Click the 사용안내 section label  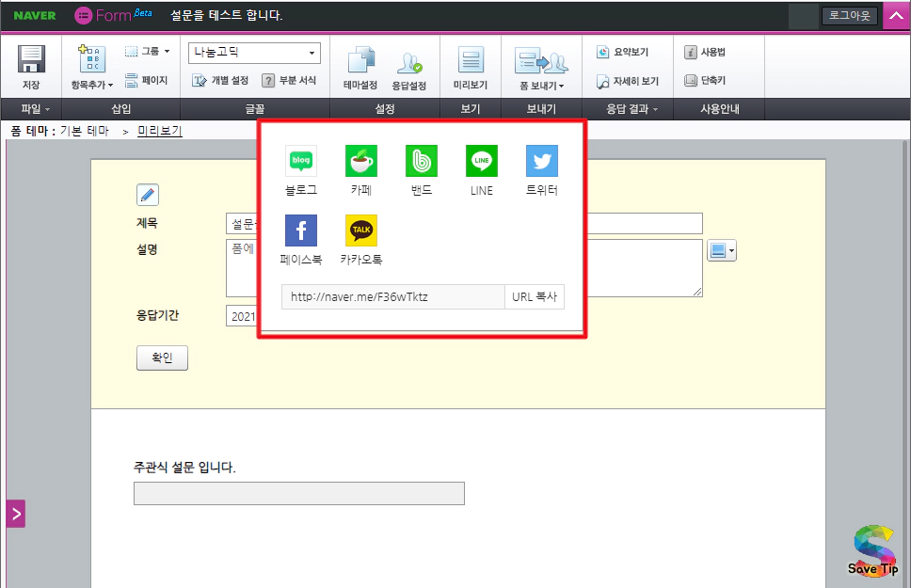tap(719, 108)
